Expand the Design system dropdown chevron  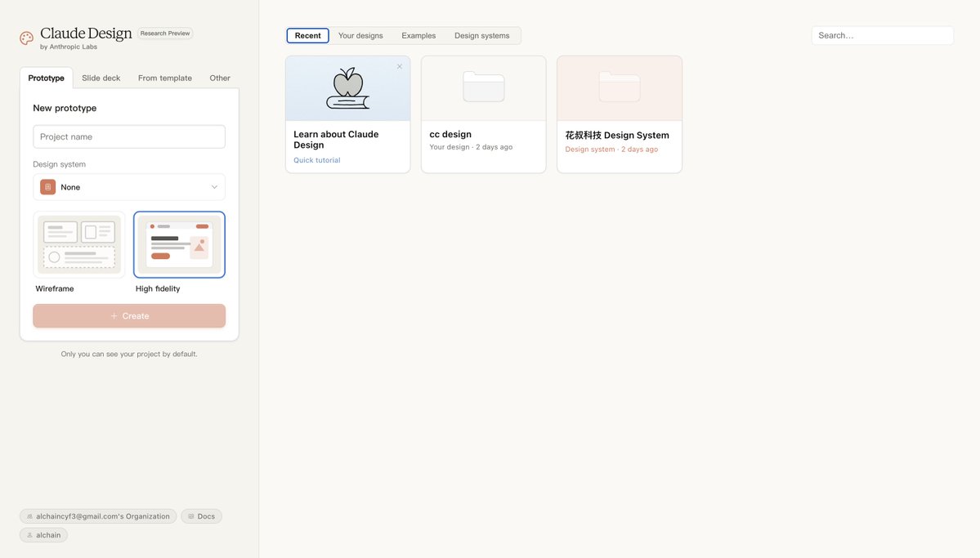(x=214, y=187)
